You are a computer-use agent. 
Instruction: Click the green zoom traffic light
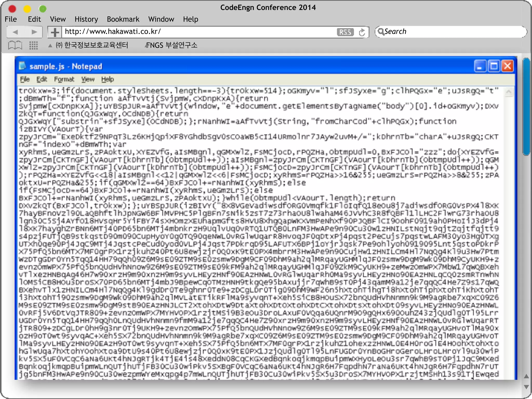(x=43, y=9)
